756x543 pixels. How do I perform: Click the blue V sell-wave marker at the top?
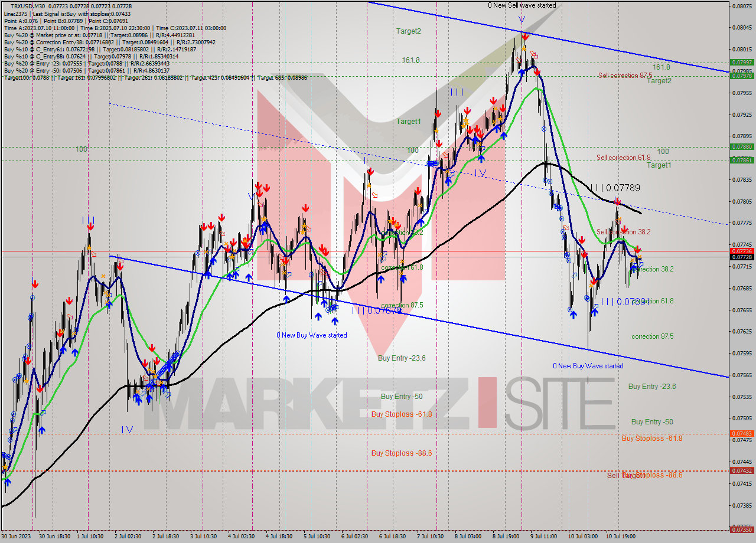520,18
